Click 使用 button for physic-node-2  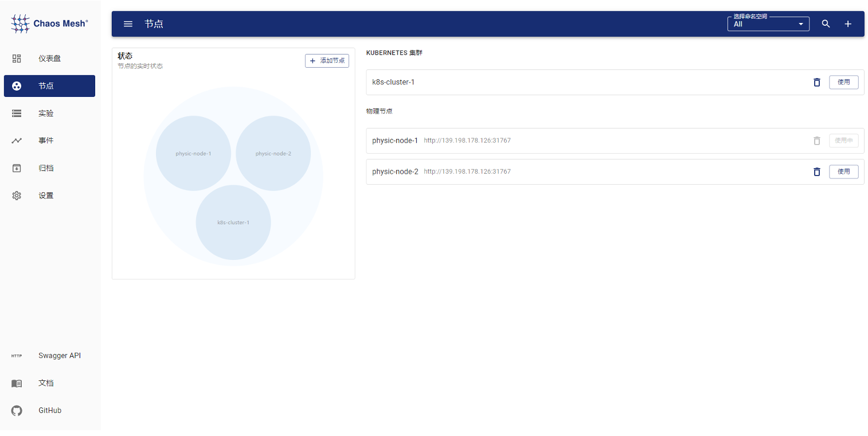(x=843, y=172)
